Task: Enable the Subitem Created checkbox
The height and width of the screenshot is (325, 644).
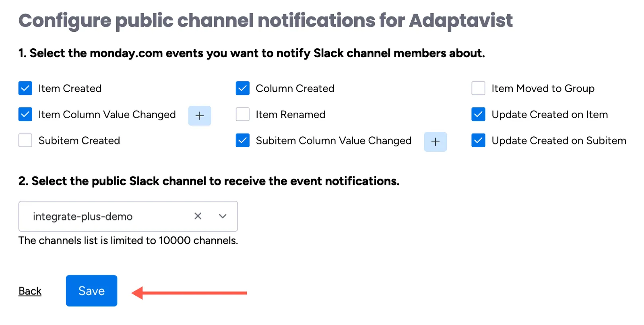Action: (x=25, y=140)
